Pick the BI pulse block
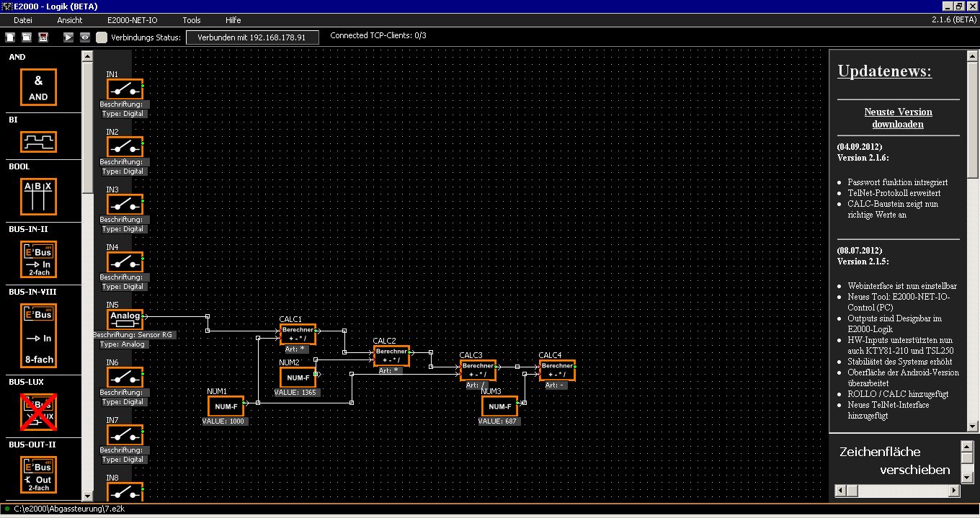Viewport: 980px width, 518px height. click(x=39, y=141)
